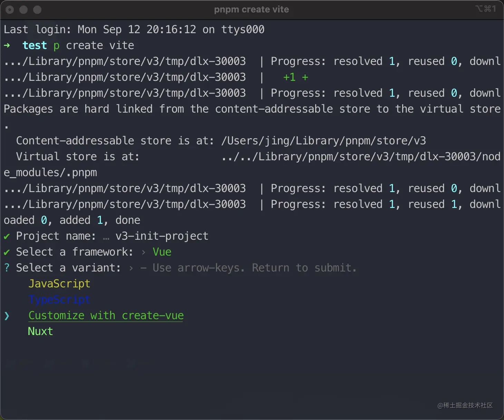Click the 'Last login: Mon Sep 12' line

pos(134,29)
